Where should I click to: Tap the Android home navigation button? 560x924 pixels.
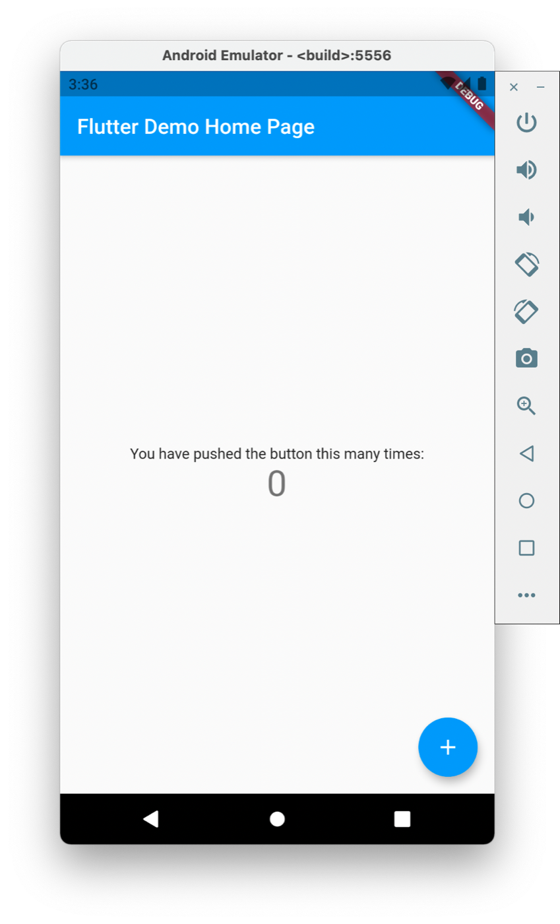pyautogui.click(x=277, y=819)
